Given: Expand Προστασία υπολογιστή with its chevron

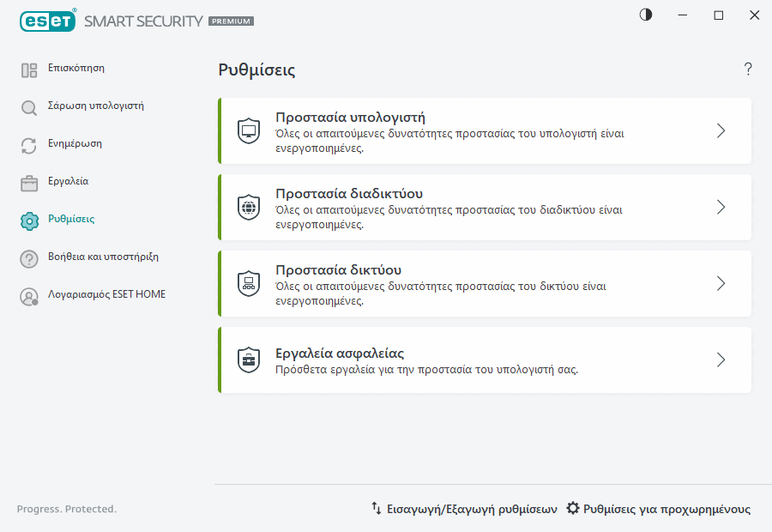Looking at the screenshot, I should coord(721,130).
